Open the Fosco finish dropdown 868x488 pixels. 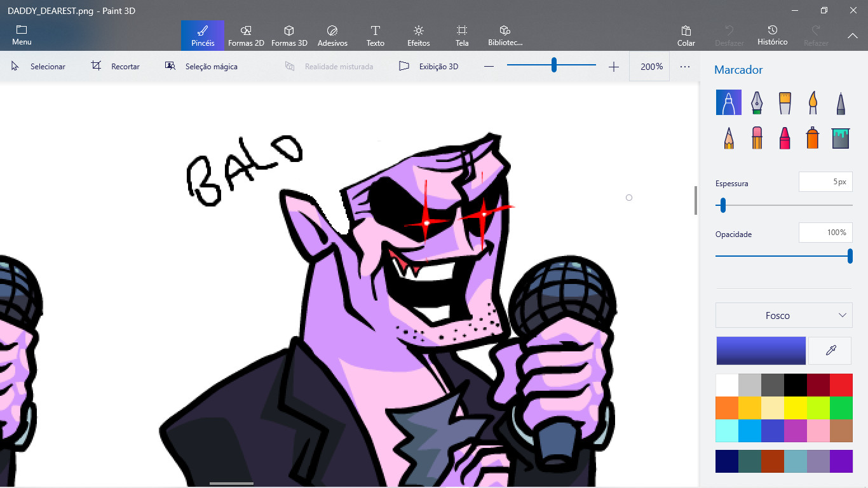click(783, 315)
